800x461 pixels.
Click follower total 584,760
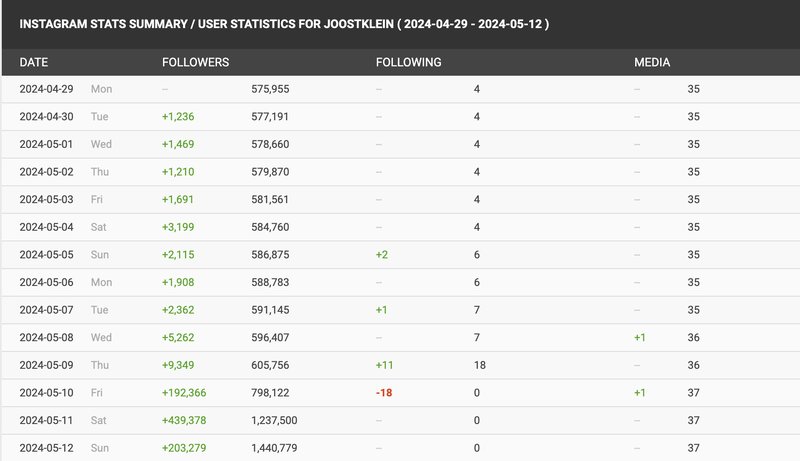(x=270, y=227)
